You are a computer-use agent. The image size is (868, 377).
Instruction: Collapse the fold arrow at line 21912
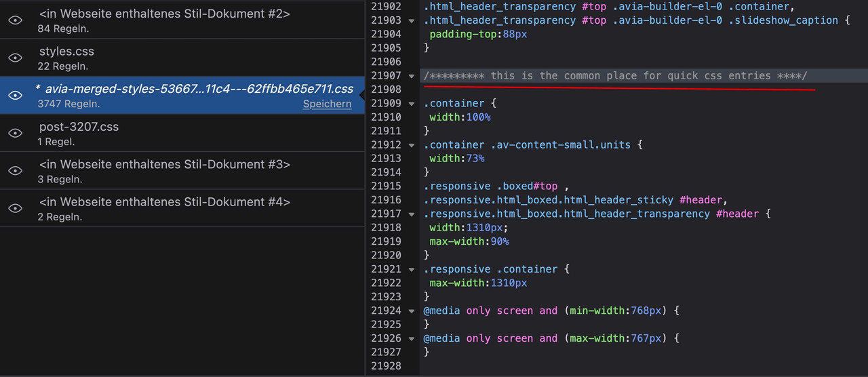point(412,145)
